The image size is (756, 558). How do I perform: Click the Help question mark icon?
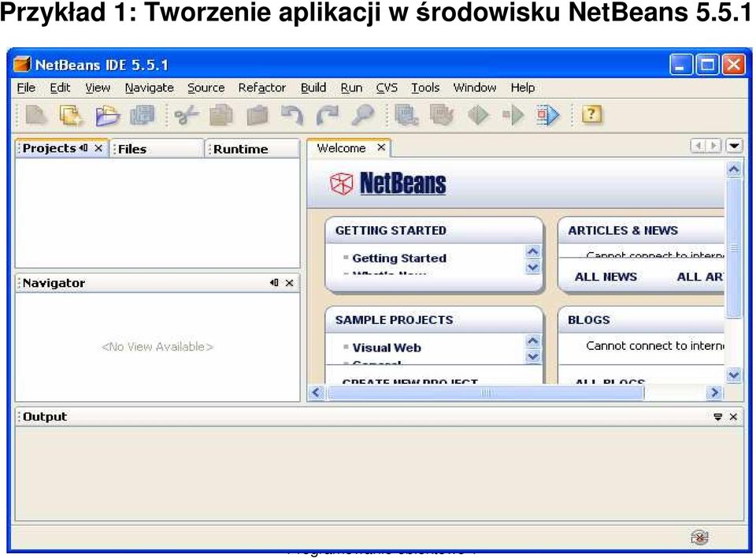[x=591, y=115]
